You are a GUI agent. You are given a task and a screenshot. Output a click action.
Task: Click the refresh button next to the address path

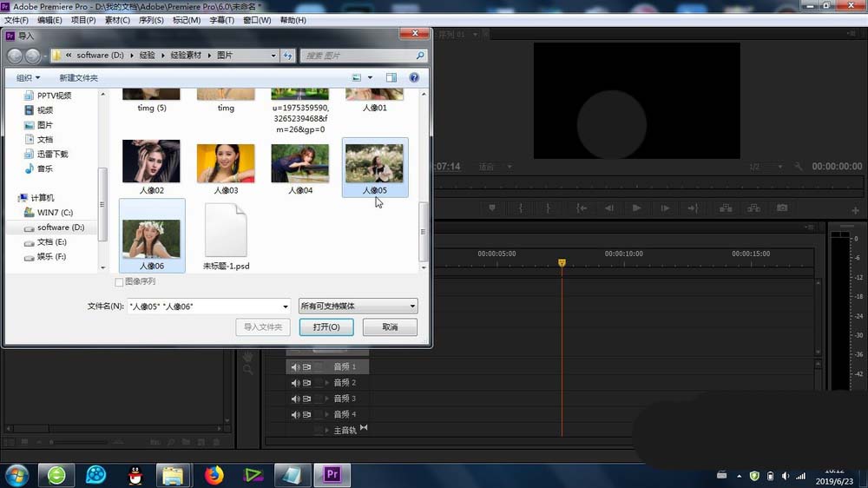click(x=288, y=56)
